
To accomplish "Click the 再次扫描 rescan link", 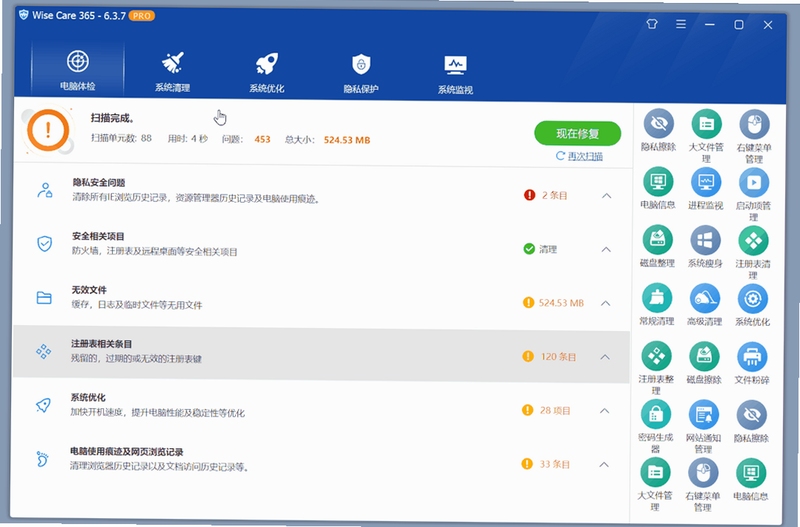I will (x=579, y=156).
